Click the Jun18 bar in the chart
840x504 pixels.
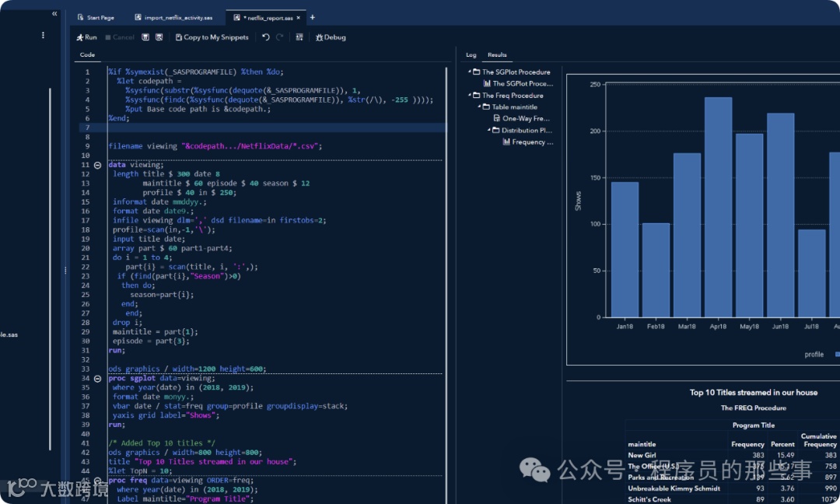pyautogui.click(x=781, y=215)
